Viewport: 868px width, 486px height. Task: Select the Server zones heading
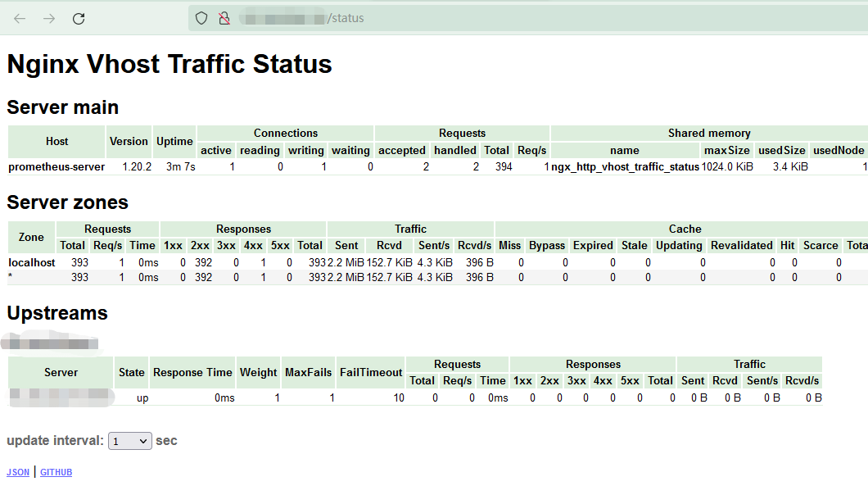tap(67, 202)
